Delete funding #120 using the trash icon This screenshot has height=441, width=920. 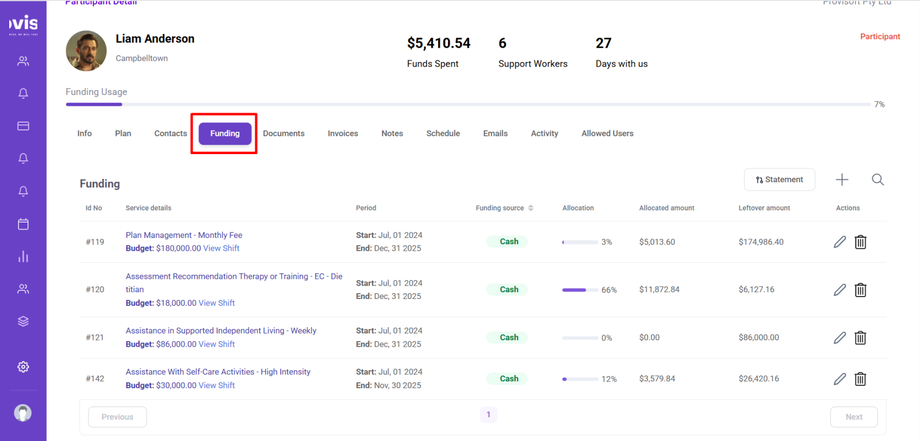[x=860, y=290]
